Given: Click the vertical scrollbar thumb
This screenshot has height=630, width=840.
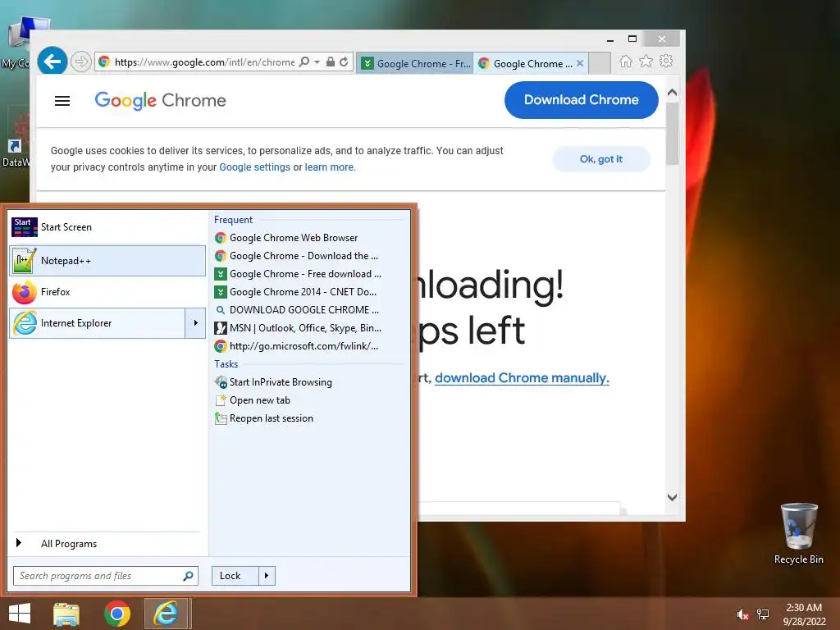Looking at the screenshot, I should [673, 134].
